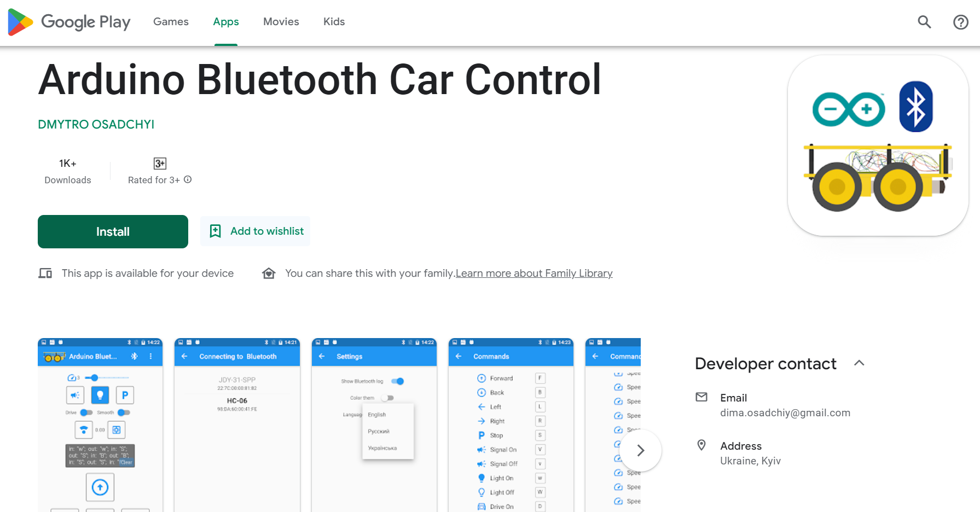Open the search icon
The height and width of the screenshot is (512, 980).
[x=924, y=22]
